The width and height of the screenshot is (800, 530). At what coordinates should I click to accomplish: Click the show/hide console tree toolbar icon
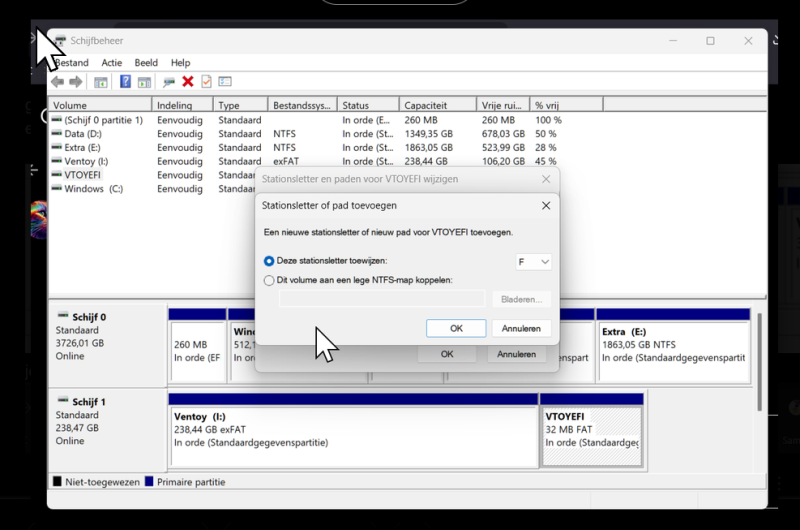click(101, 82)
